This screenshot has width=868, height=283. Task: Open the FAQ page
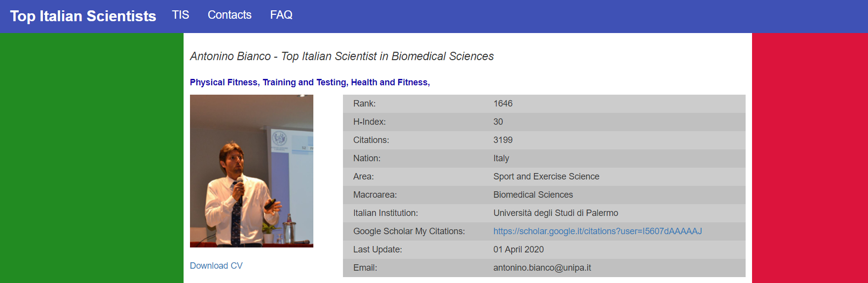[x=281, y=15]
